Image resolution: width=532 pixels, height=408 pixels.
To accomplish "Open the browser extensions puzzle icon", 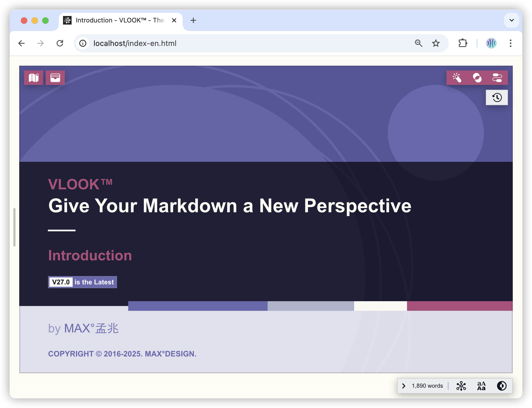I will 463,43.
